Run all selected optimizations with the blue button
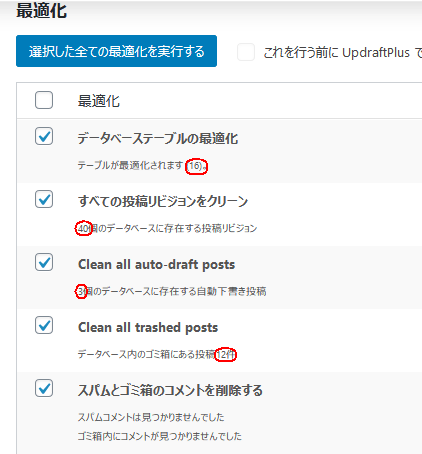 (x=116, y=51)
